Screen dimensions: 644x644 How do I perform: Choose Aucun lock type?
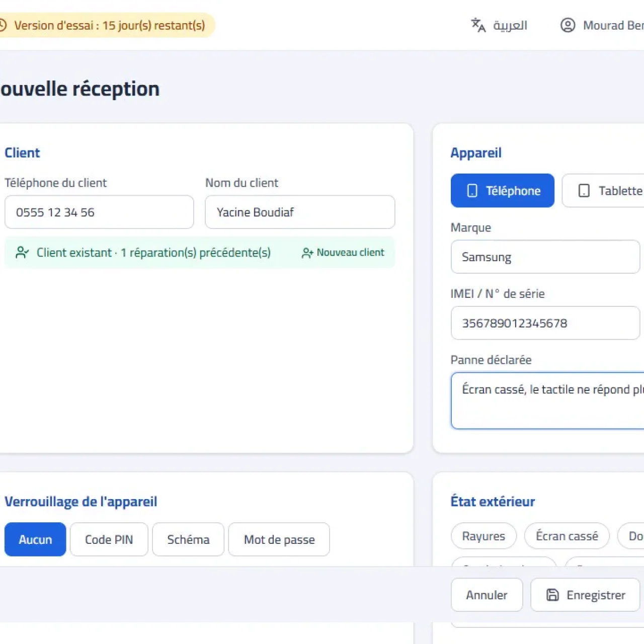coord(35,539)
